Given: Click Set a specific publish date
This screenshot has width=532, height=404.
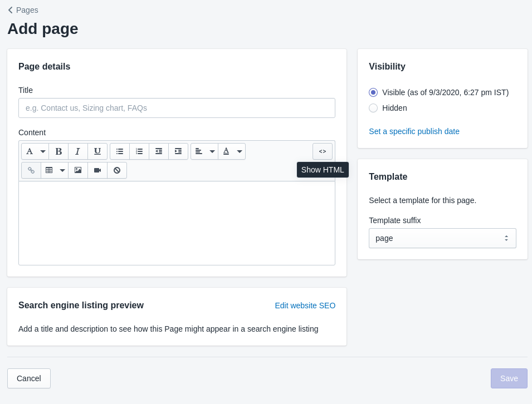Looking at the screenshot, I should (x=414, y=131).
